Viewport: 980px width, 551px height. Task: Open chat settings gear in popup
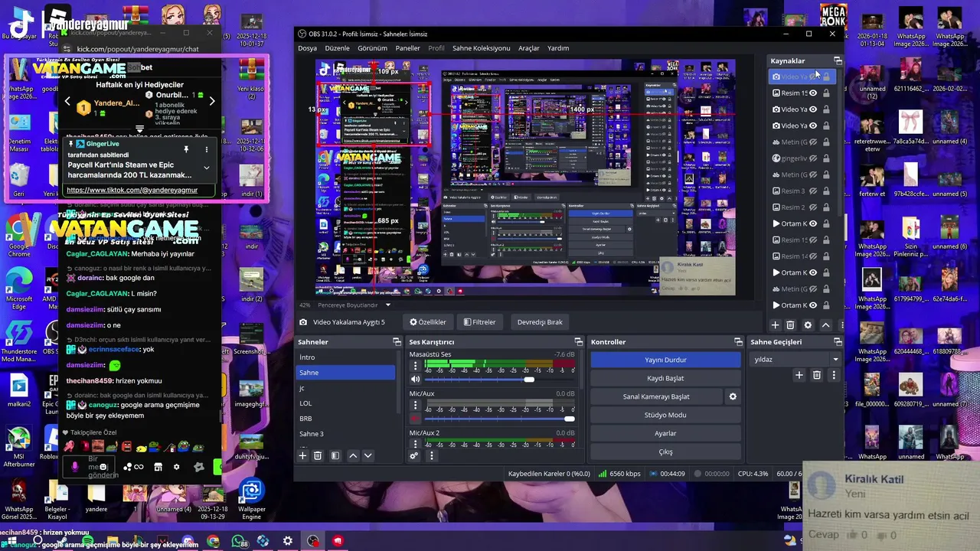[177, 467]
